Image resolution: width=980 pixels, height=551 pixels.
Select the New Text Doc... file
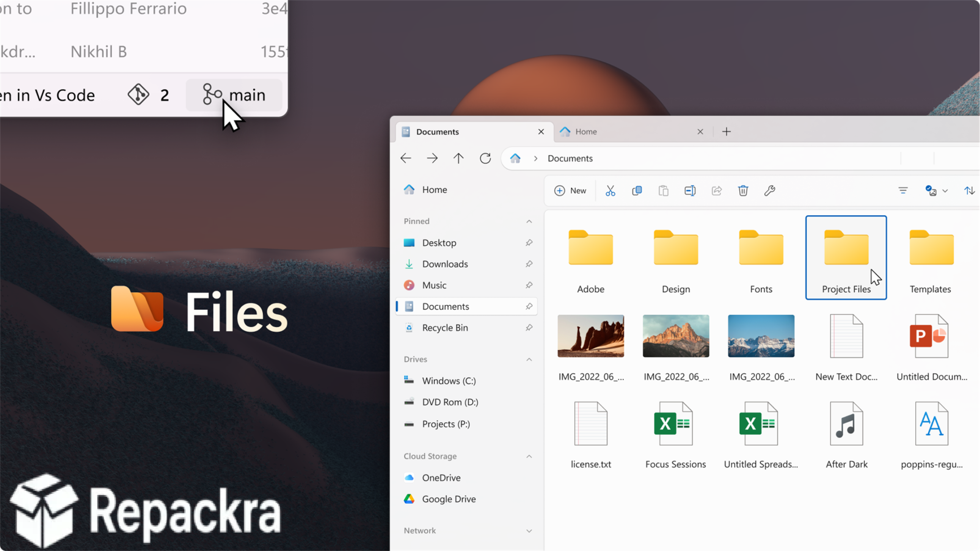[x=846, y=348]
